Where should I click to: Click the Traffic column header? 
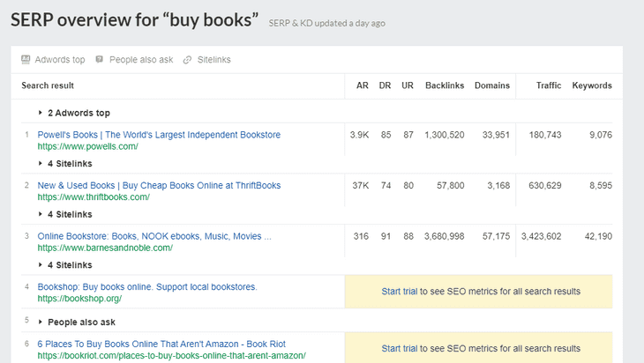pyautogui.click(x=549, y=85)
